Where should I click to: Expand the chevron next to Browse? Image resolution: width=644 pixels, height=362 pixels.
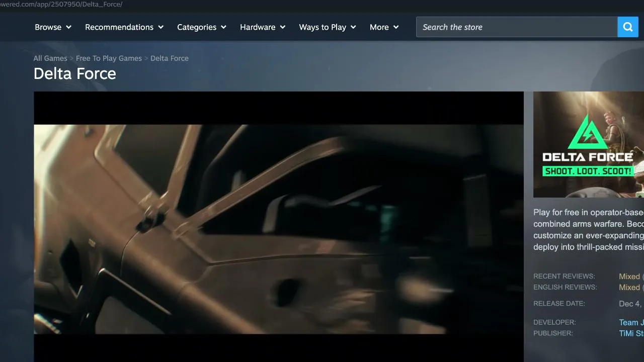68,27
